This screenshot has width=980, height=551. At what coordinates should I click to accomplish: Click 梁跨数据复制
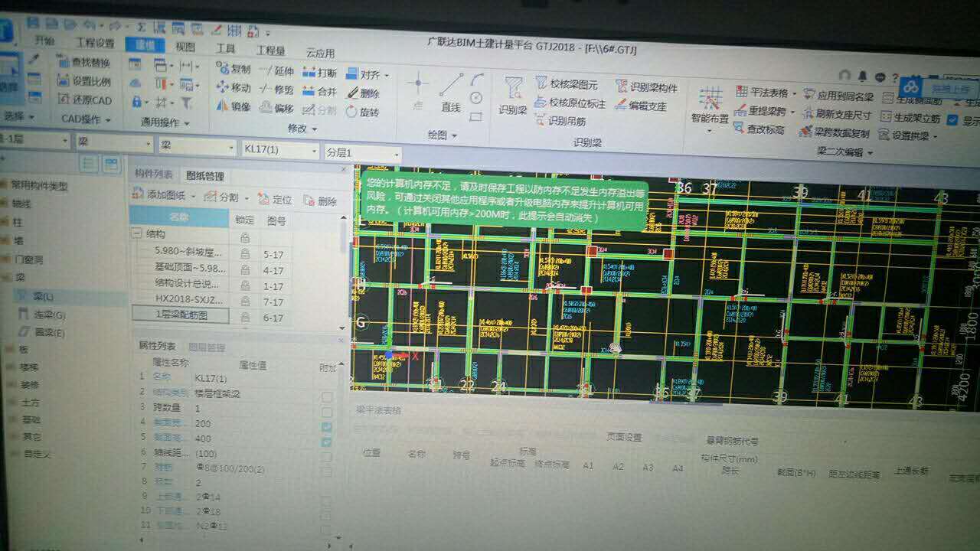coord(835,132)
